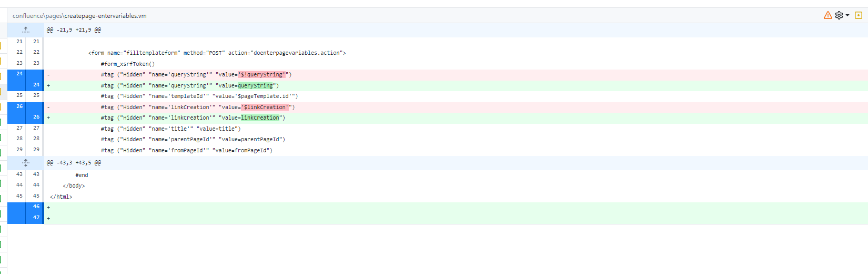This screenshot has width=868, height=274.
Task: Click the line with value=title
Action: [x=171, y=129]
